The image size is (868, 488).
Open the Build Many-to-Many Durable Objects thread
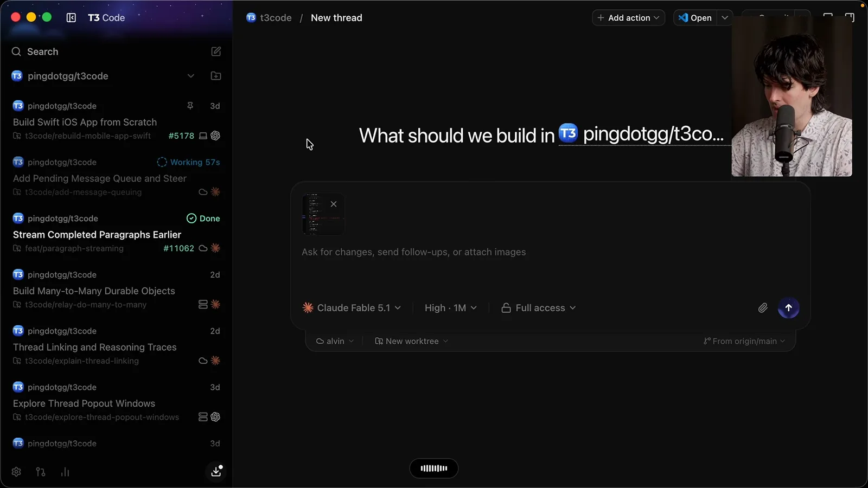(117, 290)
